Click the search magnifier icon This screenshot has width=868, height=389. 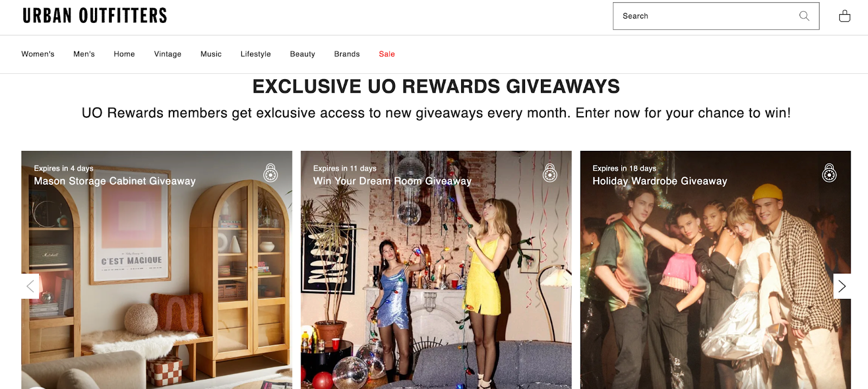(804, 16)
